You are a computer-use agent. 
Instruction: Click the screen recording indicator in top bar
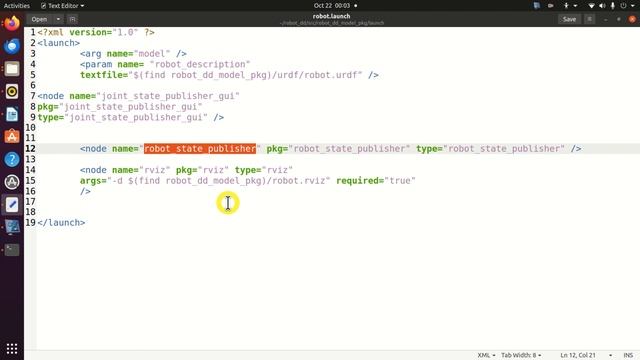pyautogui.click(x=551, y=6)
